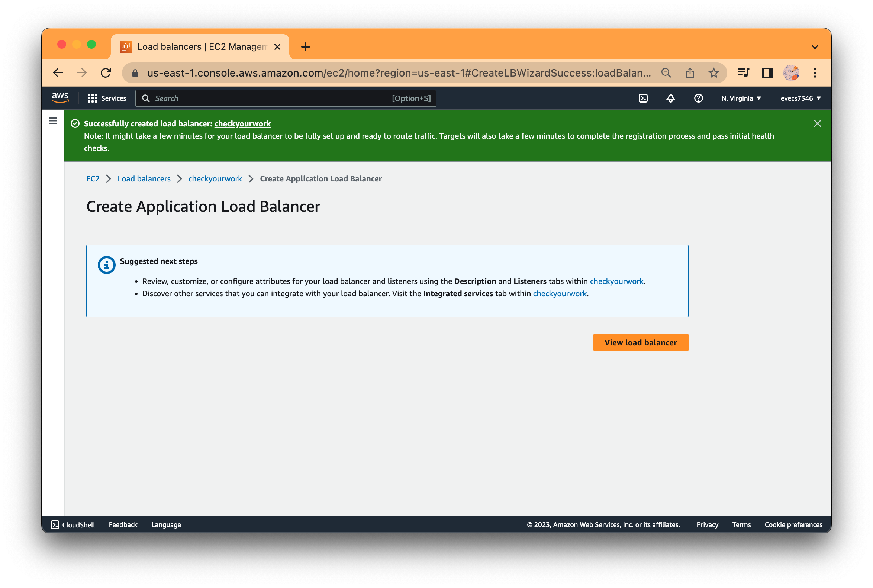
Task: Click the bookmark star icon in browser
Action: pos(715,73)
